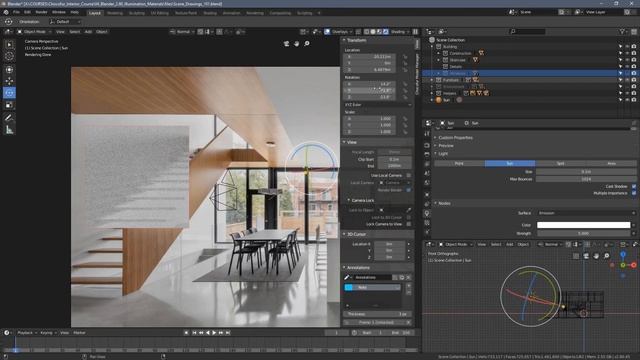The height and width of the screenshot is (360, 640).
Task: Open the XYZ Euler rotation mode dropdown
Action: [378, 105]
